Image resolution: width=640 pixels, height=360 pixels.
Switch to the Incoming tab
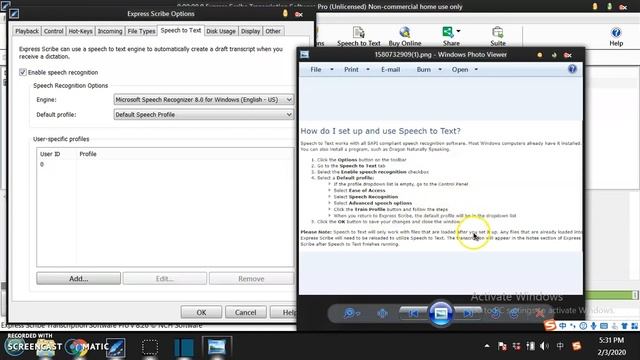110,31
